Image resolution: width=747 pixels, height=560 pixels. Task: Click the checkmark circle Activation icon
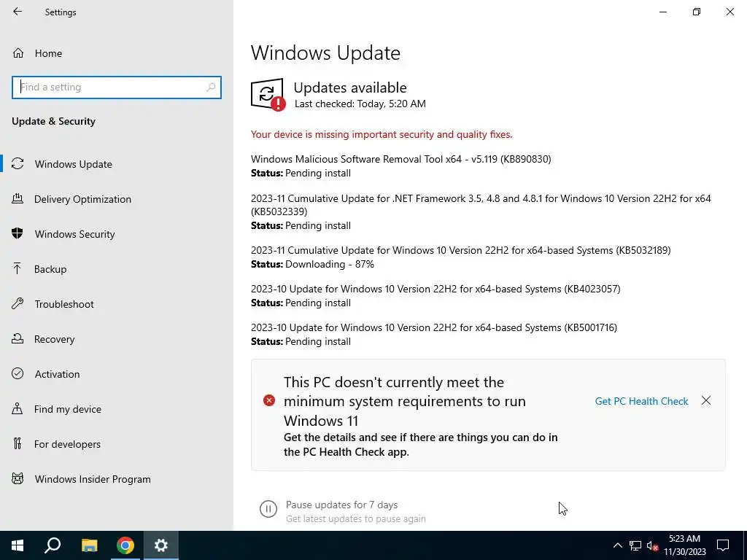point(18,373)
